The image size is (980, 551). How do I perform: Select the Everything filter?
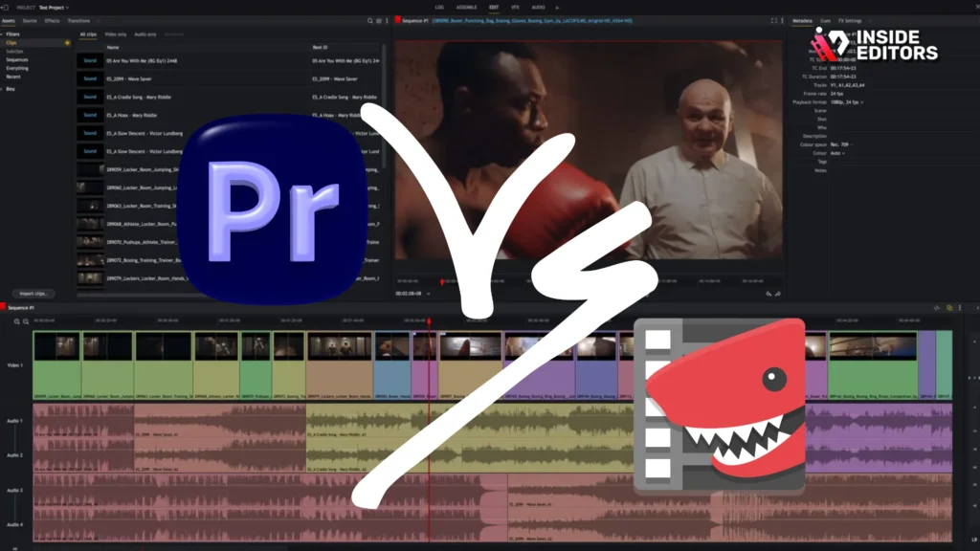point(17,68)
